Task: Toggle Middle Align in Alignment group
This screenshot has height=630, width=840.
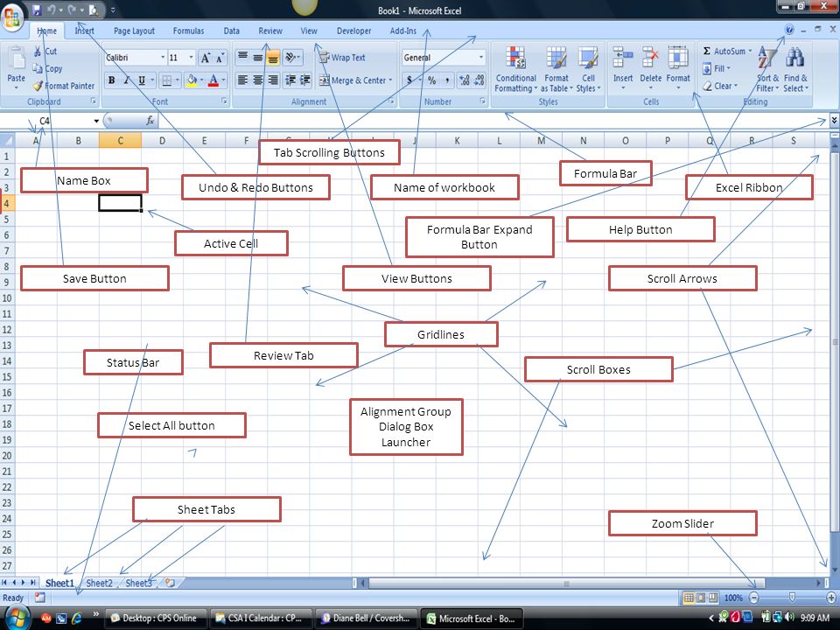Action: (x=257, y=58)
